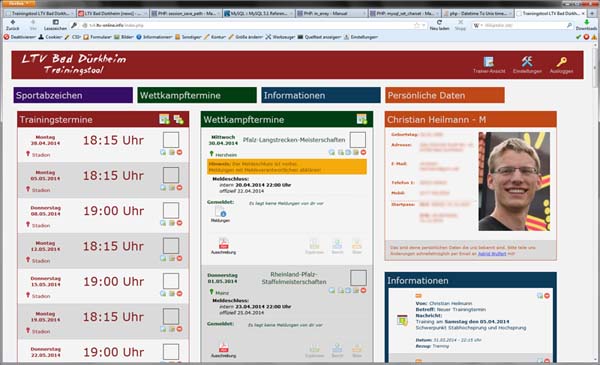Screen dimensions: 600x365
Task: Open the Firefox menu button
Action: coord(19,3)
